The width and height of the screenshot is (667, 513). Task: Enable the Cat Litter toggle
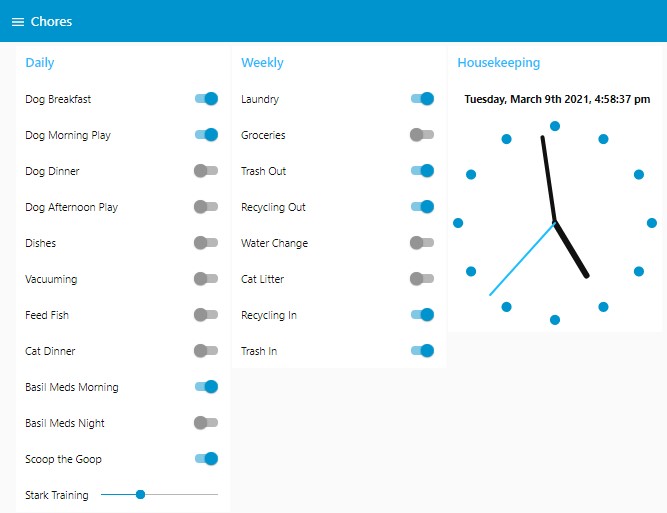(x=422, y=279)
